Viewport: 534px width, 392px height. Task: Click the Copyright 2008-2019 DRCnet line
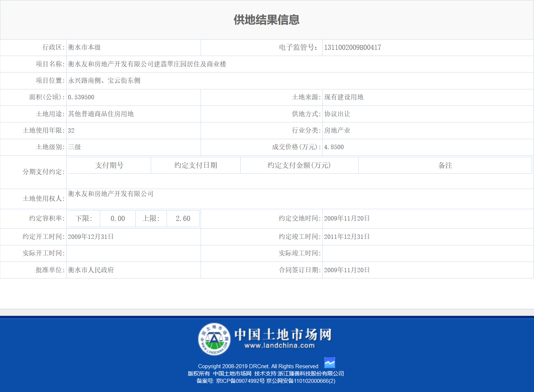[x=258, y=366]
